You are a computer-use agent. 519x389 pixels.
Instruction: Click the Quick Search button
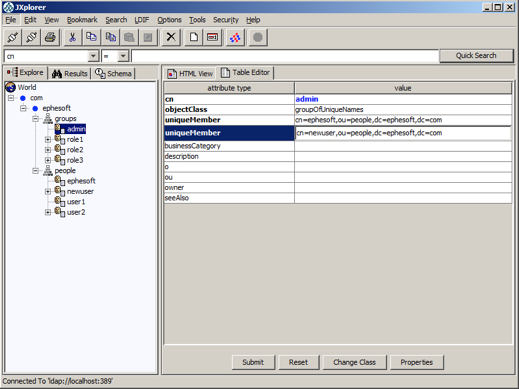click(476, 56)
